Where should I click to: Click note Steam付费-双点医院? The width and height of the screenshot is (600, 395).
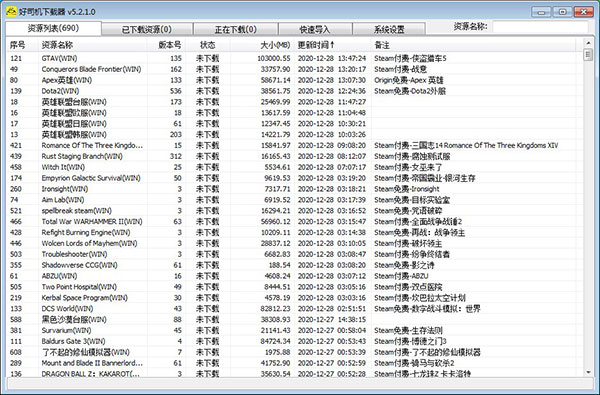click(408, 287)
